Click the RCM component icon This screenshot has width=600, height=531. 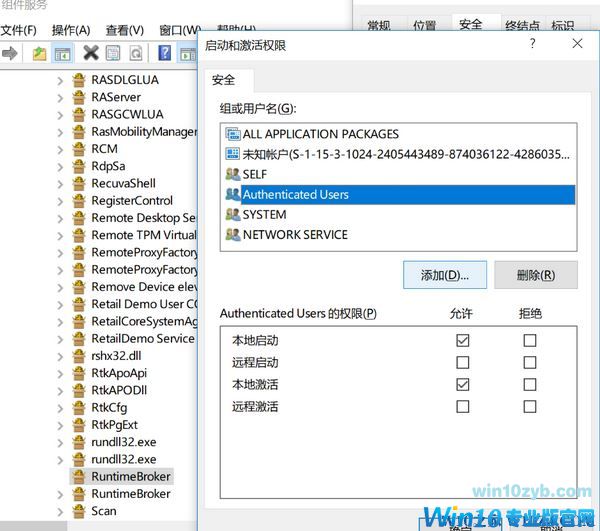(79, 148)
